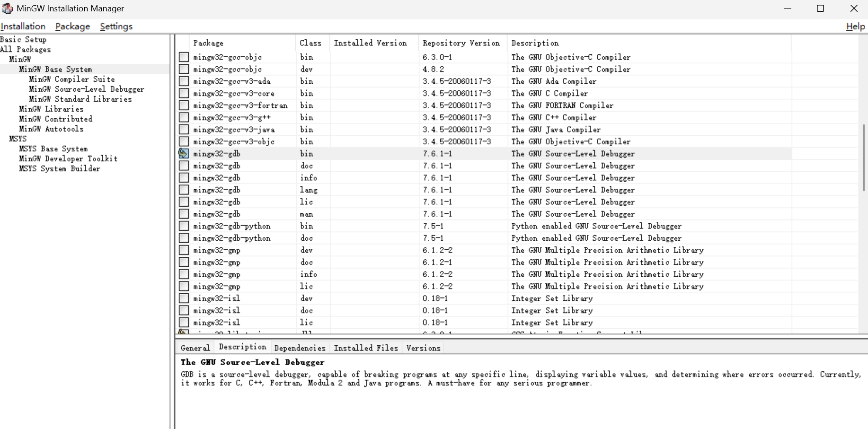Open the Package menu
The width and height of the screenshot is (868, 429).
pos(72,26)
